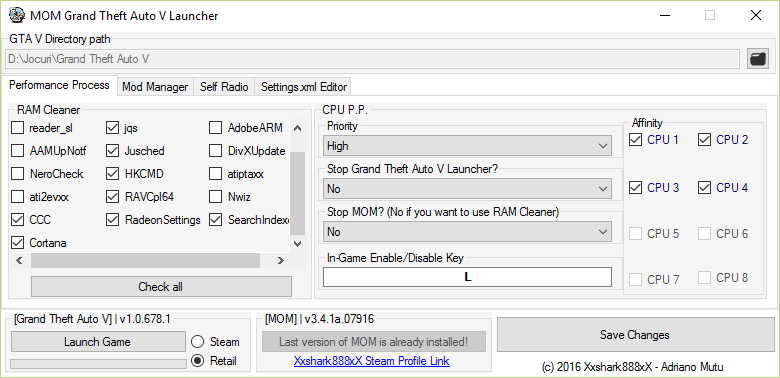Enable the reader_sl checkbox

point(17,128)
